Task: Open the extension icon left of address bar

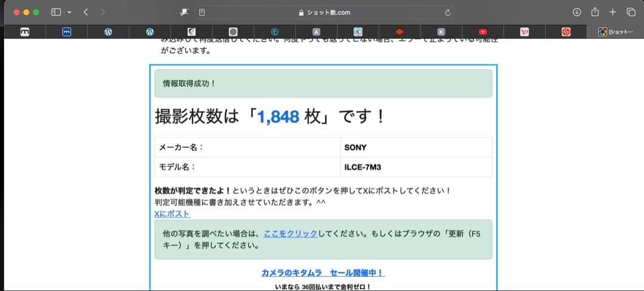Action: 184,13
